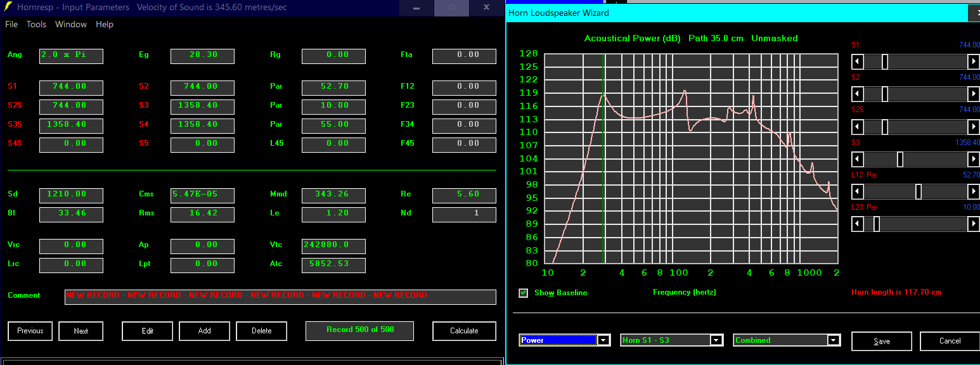Click the S3 slider left arrow
Viewport: 980px width, 365px height.
857,159
